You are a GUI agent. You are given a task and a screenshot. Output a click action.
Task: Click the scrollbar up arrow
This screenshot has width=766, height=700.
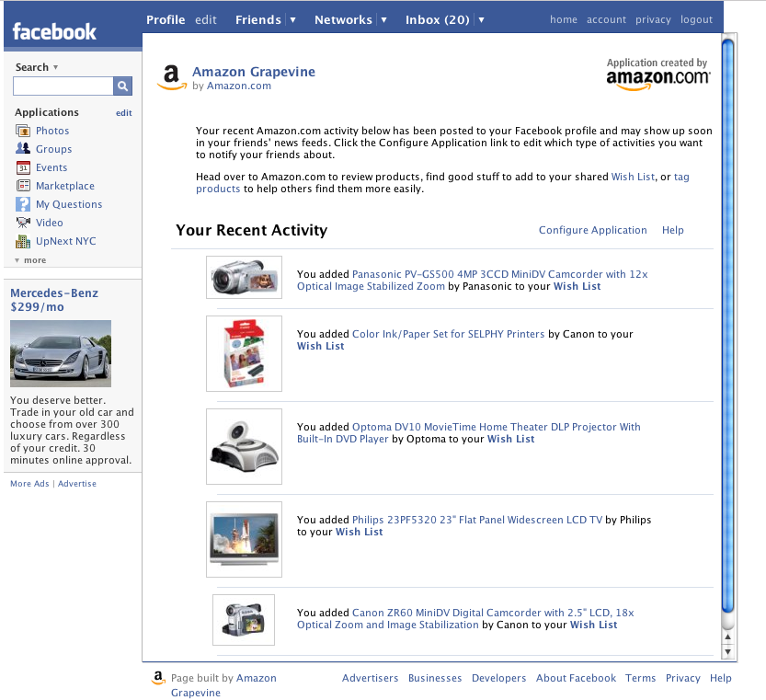tap(728, 637)
